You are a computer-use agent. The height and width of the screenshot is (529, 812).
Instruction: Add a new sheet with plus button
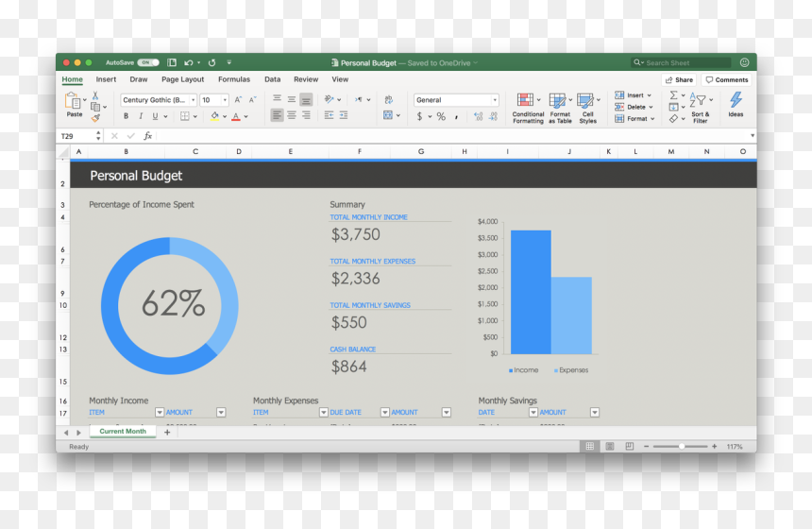(167, 432)
